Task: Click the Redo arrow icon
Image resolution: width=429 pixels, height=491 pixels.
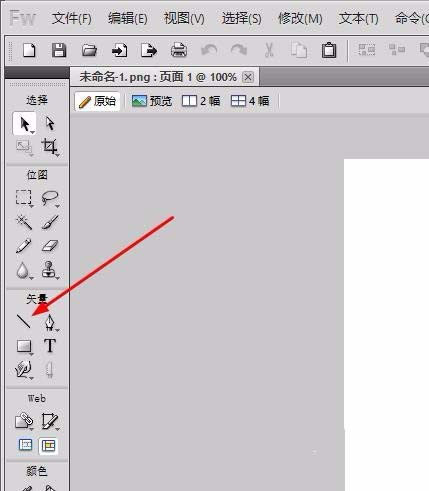Action: [x=239, y=51]
